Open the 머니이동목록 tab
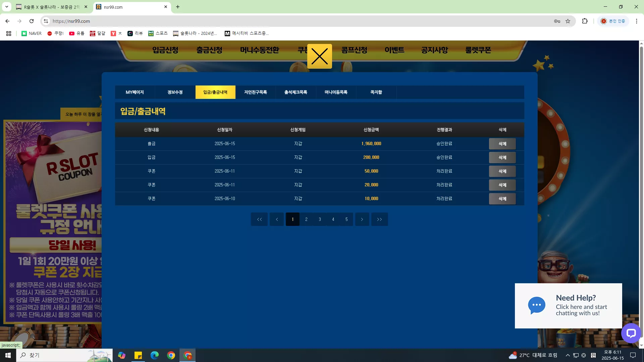644x362 pixels. point(336,92)
